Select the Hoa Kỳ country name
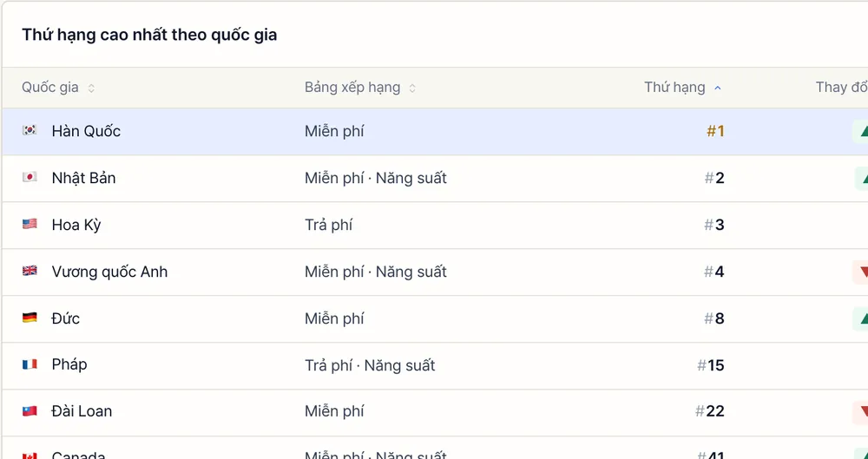Screen dimensions: 868x459 (x=76, y=225)
